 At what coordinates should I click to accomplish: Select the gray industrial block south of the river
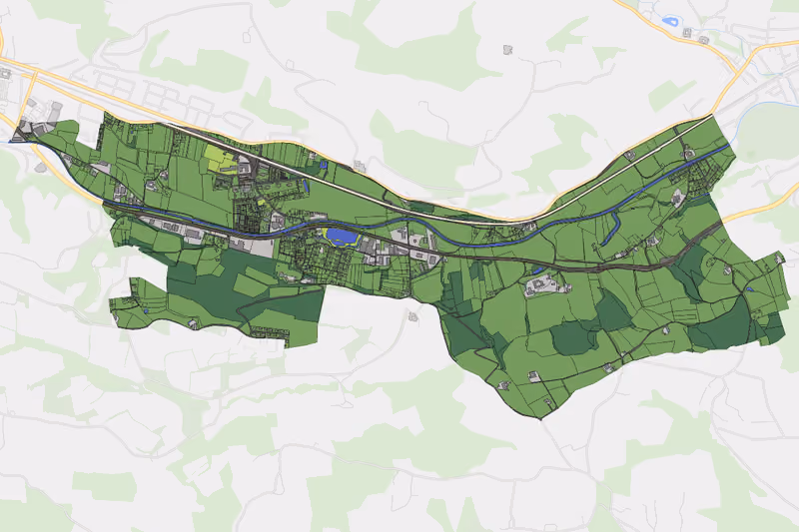tap(254, 247)
